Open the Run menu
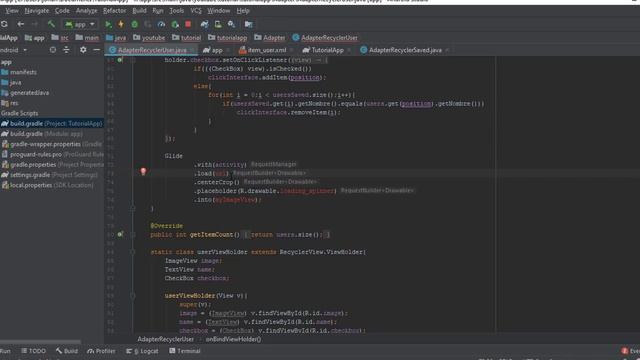This screenshot has width=640, height=360. tap(158, 11)
